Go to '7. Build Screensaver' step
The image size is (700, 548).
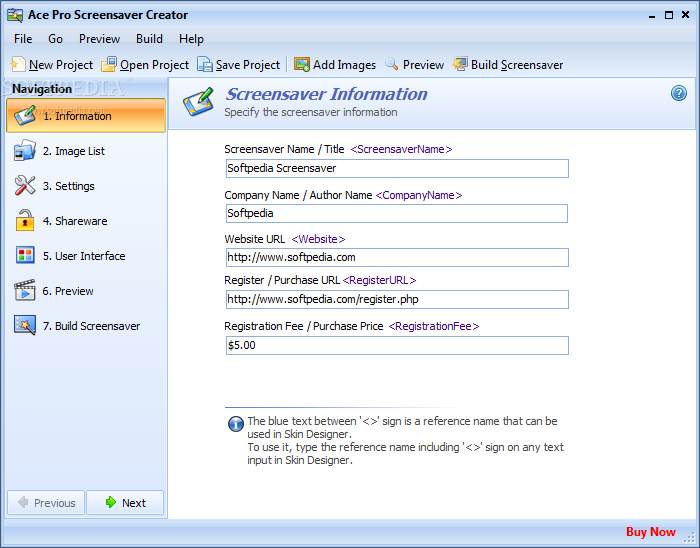[86, 326]
